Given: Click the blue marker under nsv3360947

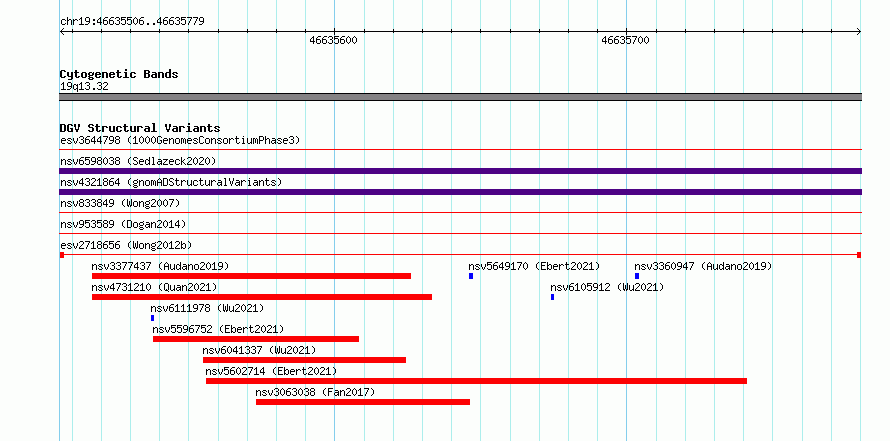Looking at the screenshot, I should pyautogui.click(x=637, y=276).
